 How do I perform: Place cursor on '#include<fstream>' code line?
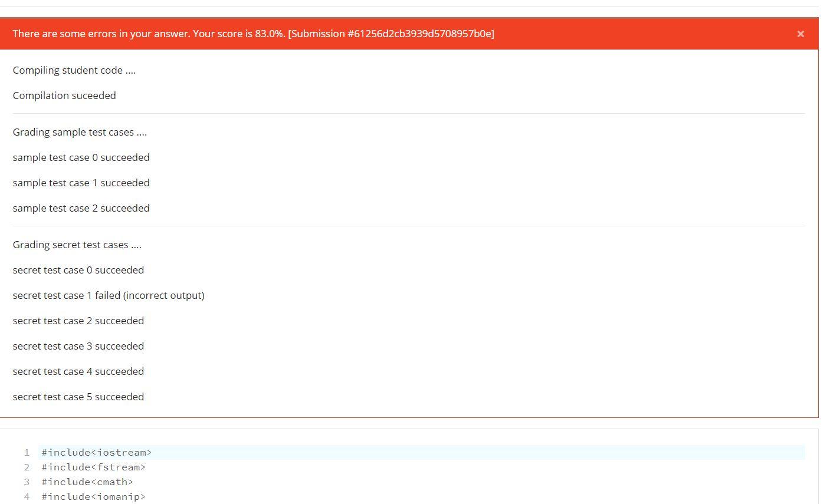(94, 467)
